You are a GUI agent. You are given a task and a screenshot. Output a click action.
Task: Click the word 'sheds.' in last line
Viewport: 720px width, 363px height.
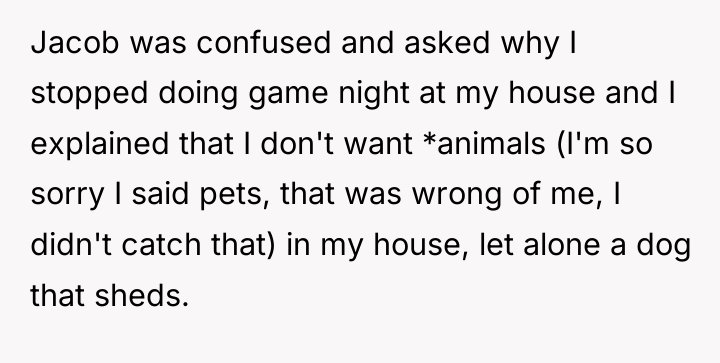(142, 295)
